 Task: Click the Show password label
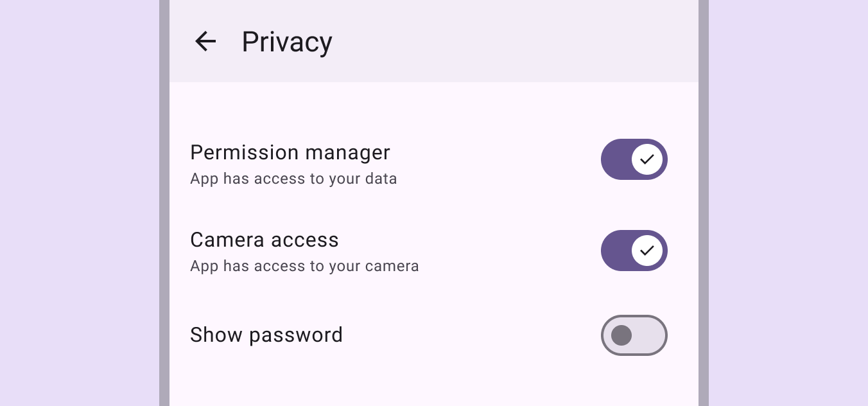pyautogui.click(x=266, y=335)
